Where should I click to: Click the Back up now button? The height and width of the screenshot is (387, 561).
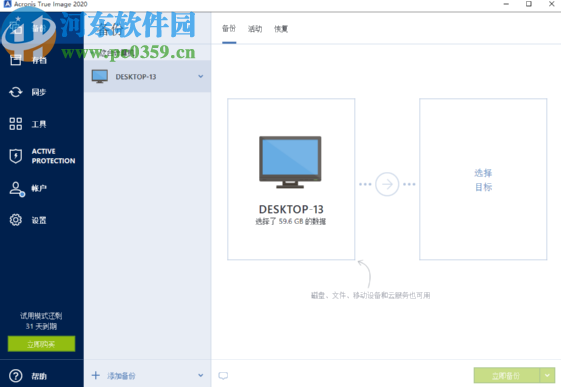[x=506, y=376]
